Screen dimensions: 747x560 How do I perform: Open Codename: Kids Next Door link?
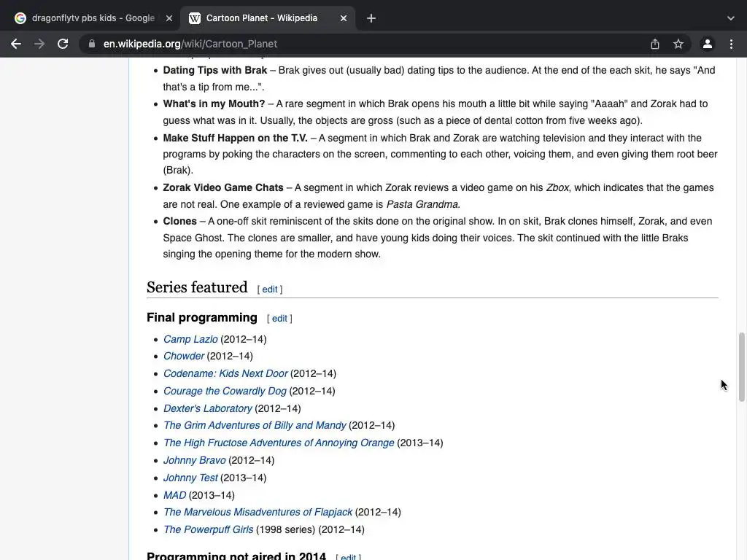(x=225, y=373)
